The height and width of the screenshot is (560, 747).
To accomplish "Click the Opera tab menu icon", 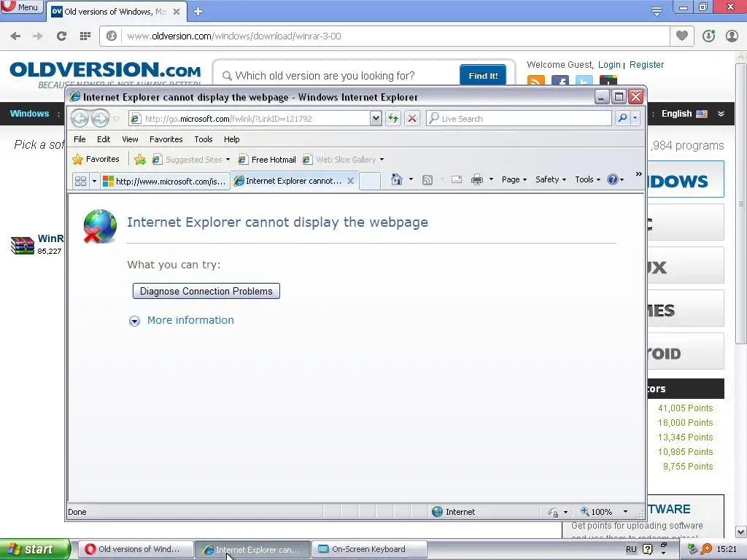I will click(x=657, y=12).
